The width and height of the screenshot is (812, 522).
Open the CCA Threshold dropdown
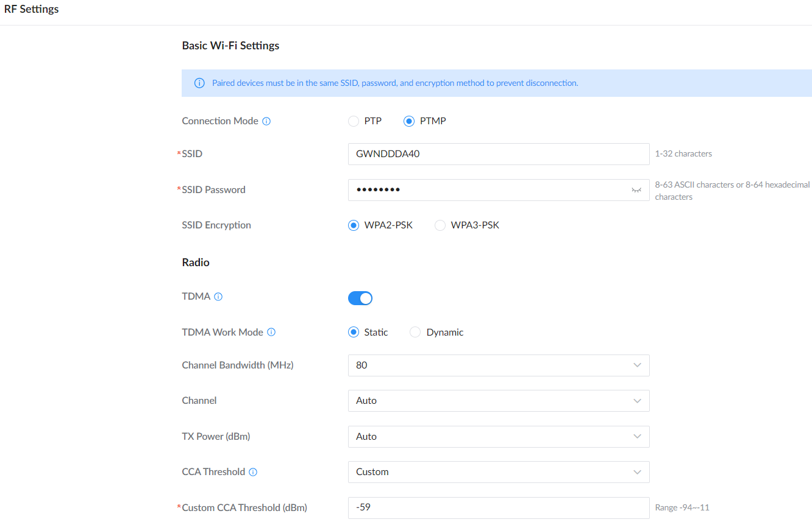coord(499,472)
